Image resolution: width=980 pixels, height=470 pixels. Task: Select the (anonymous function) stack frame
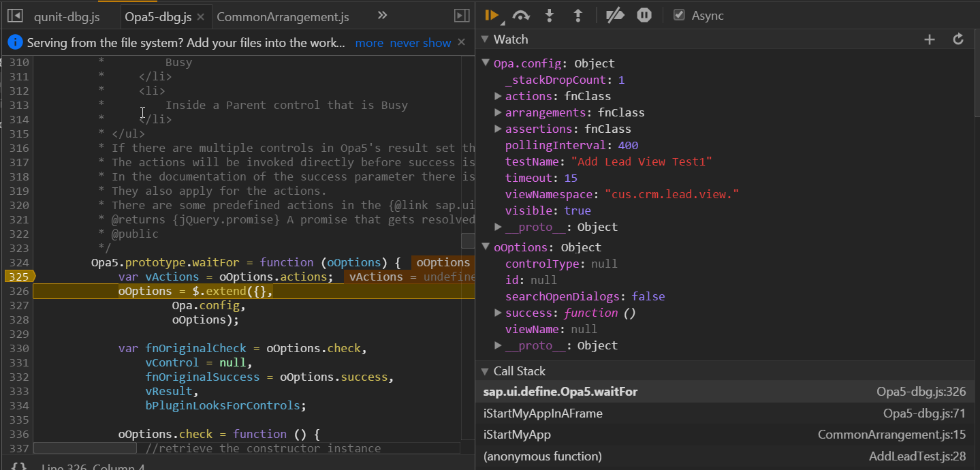click(727, 456)
